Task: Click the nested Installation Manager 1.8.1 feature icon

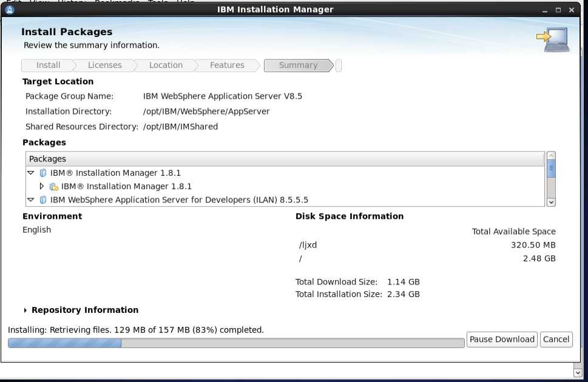Action: coord(54,186)
